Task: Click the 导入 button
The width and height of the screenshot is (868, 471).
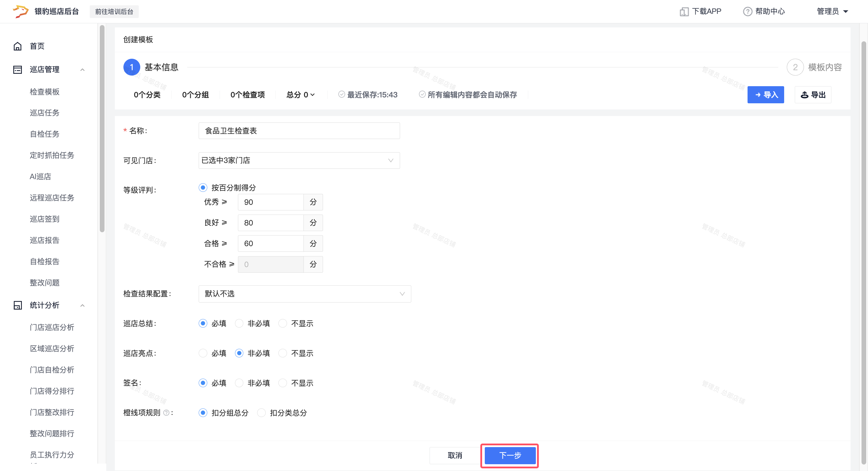Action: point(765,95)
